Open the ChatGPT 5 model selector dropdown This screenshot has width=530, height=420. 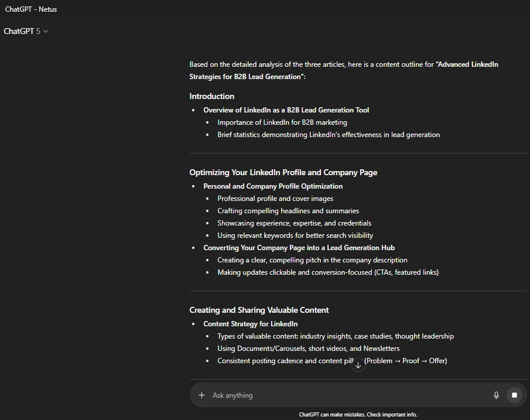26,31
